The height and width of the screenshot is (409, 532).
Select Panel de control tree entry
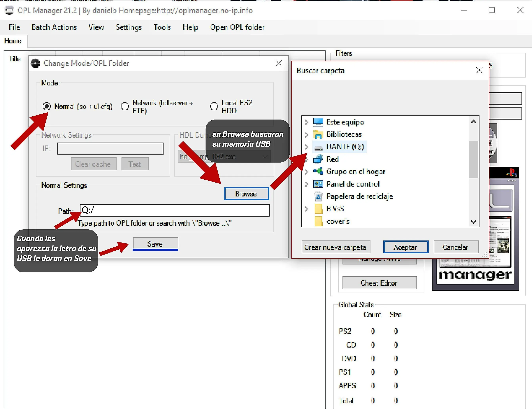click(x=353, y=184)
